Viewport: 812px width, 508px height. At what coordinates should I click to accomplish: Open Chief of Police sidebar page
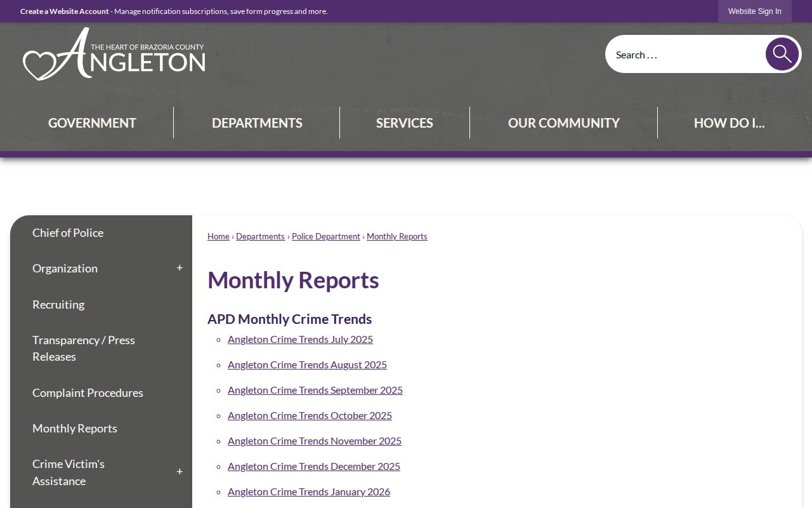point(68,232)
